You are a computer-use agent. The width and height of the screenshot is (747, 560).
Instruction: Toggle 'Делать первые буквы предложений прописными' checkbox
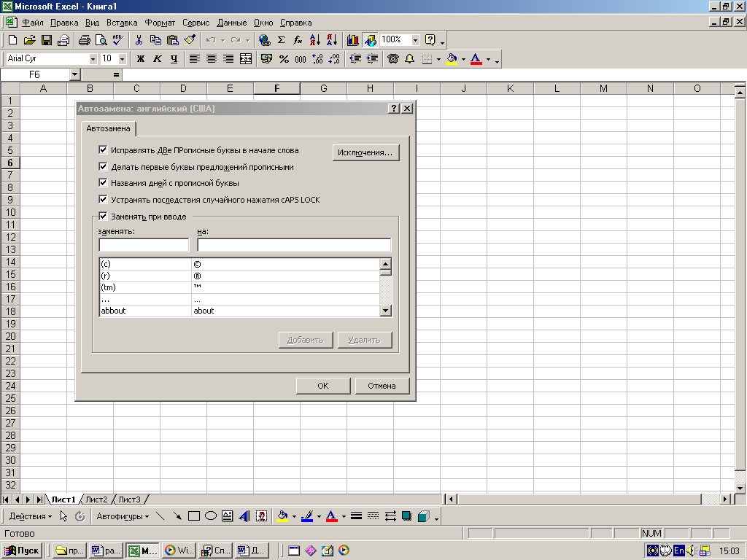point(103,167)
